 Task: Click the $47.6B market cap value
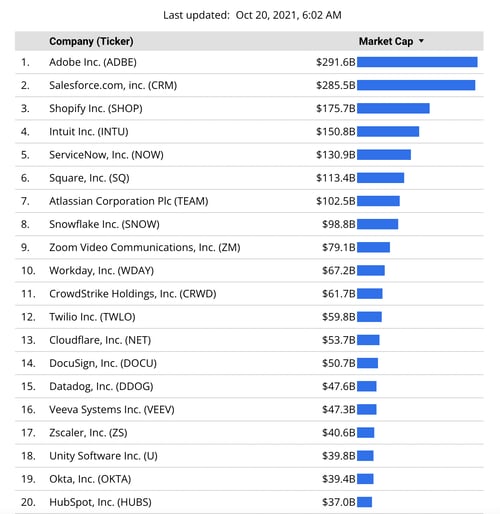[x=339, y=386]
